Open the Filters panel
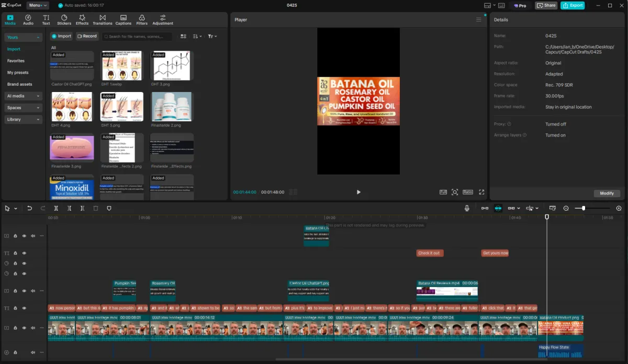 tap(142, 20)
